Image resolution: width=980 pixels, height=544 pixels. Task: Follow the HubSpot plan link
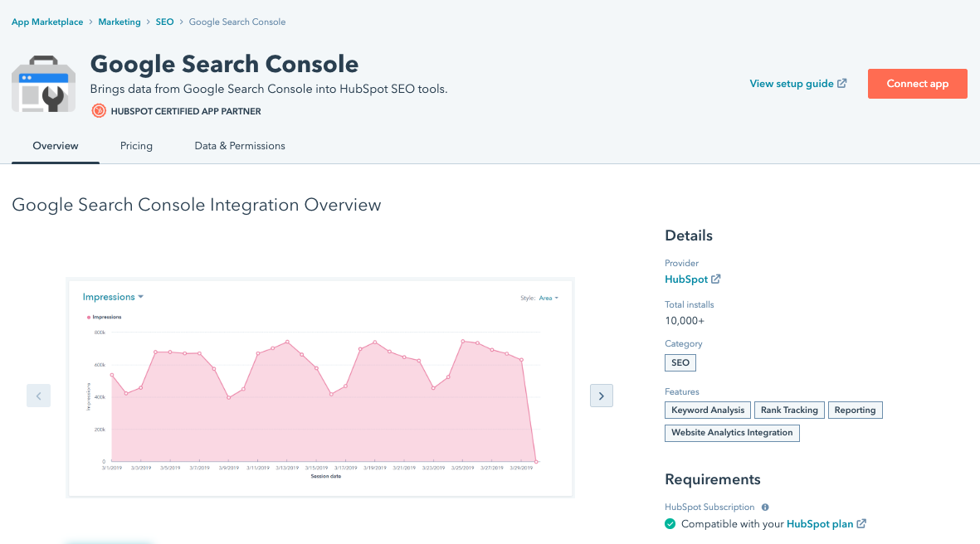coord(819,524)
